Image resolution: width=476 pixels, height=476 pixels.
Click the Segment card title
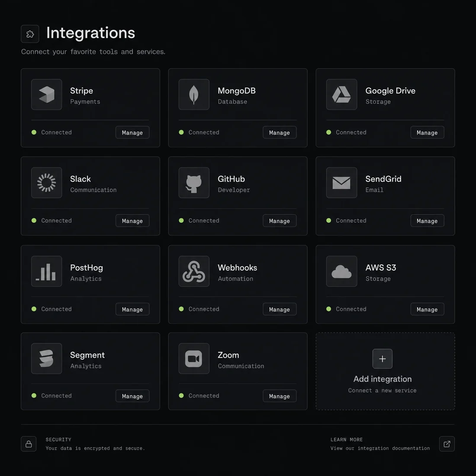tap(87, 355)
